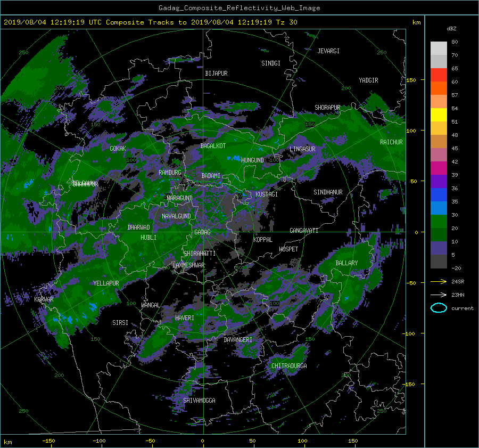The width and height of the screenshot is (479, 448).
Task: Click the '24SR' legend text
Action: [458, 282]
